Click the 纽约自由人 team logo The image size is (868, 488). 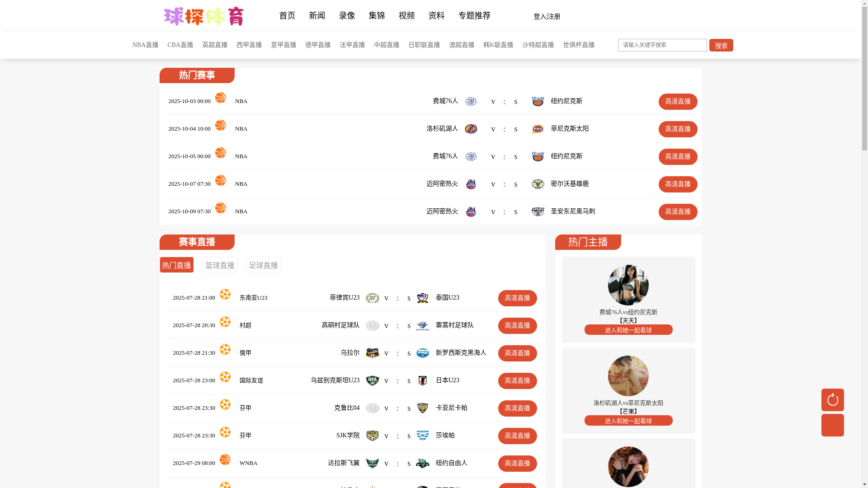pos(423,463)
